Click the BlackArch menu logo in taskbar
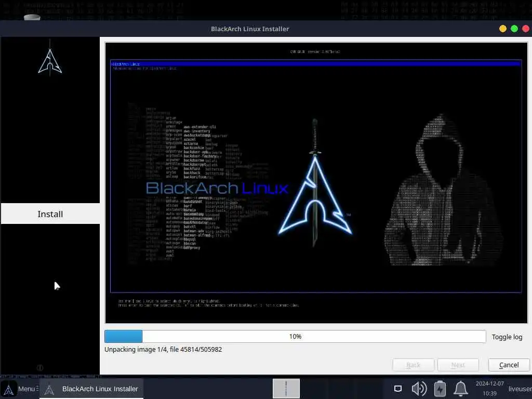Image resolution: width=532 pixels, height=399 pixels. point(8,390)
